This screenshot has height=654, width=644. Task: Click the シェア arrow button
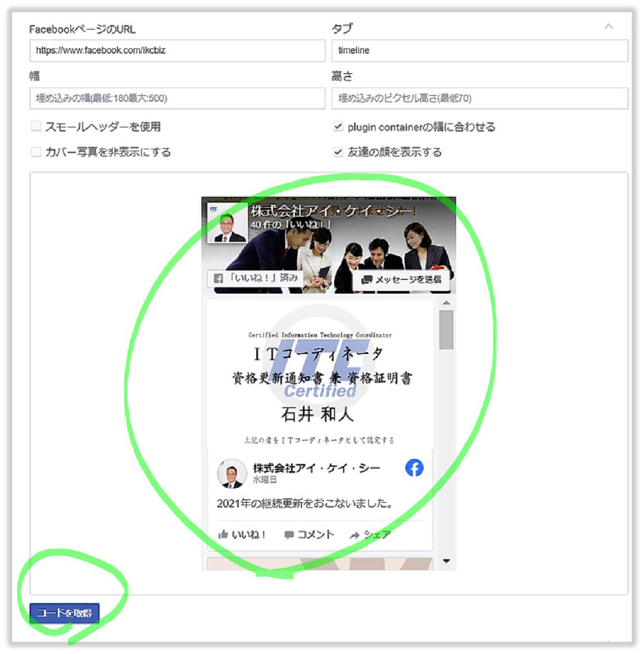(x=370, y=534)
